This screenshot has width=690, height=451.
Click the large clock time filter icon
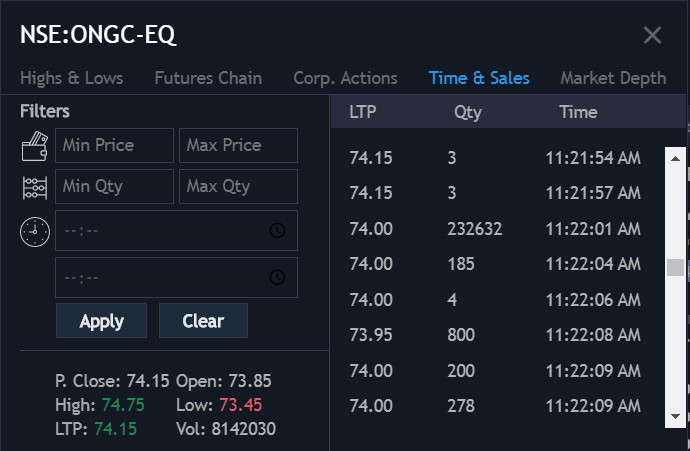click(35, 232)
